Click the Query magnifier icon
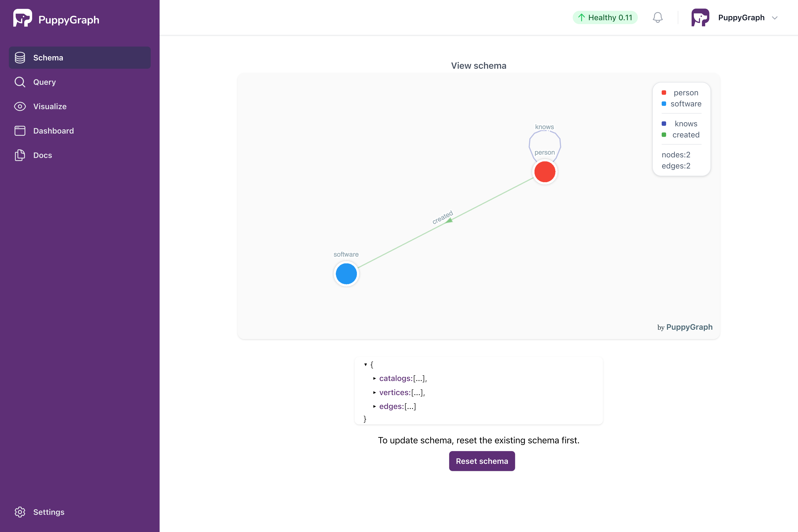This screenshot has height=532, width=798. coord(20,82)
